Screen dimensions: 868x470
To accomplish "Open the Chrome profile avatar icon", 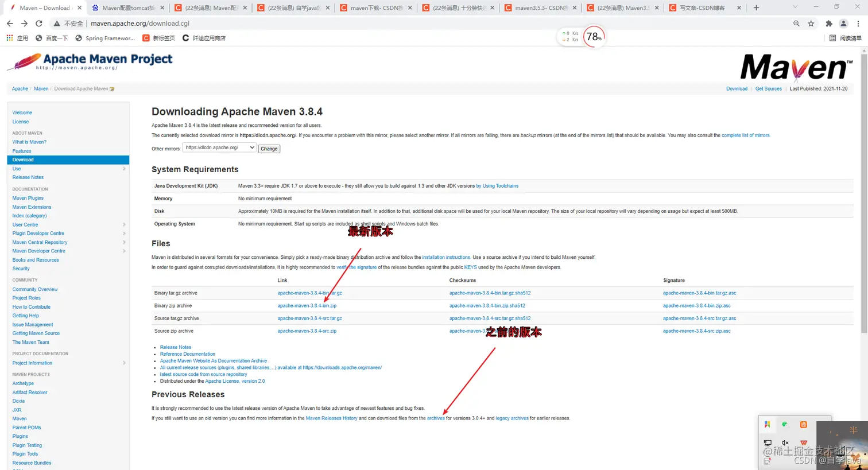I will point(843,24).
